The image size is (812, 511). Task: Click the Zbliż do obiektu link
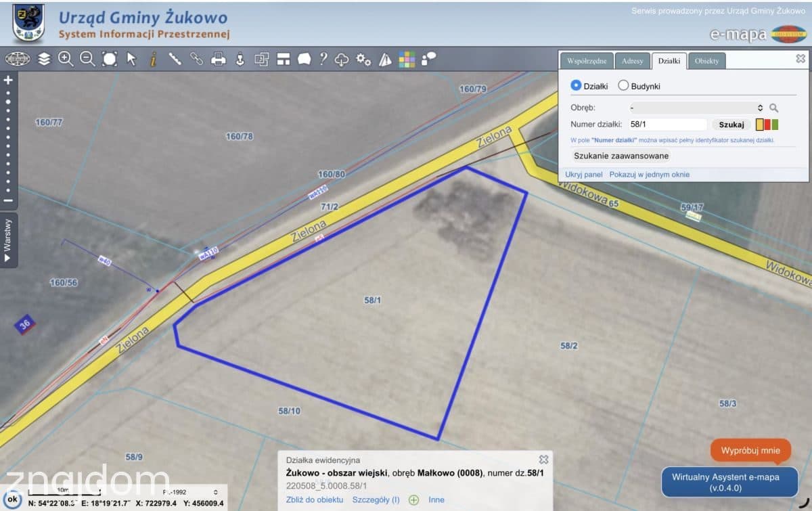coord(315,499)
